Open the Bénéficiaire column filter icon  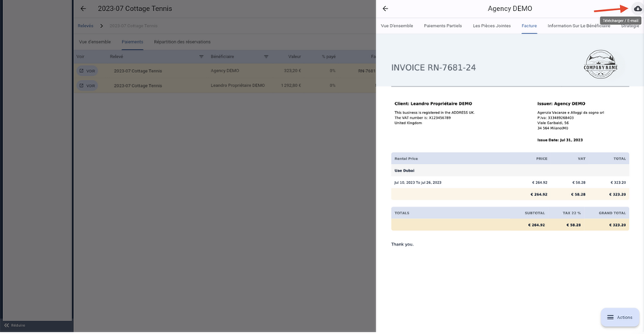pyautogui.click(x=265, y=57)
